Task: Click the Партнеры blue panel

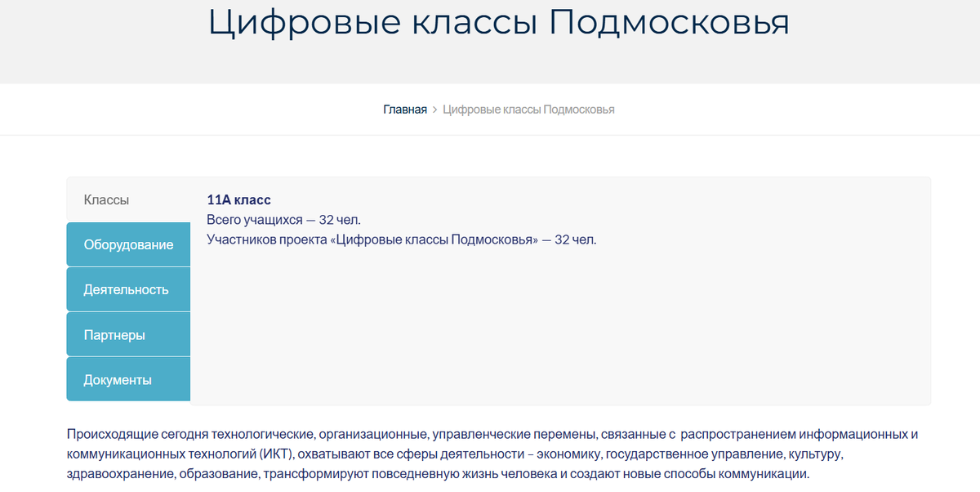Action: point(127,333)
